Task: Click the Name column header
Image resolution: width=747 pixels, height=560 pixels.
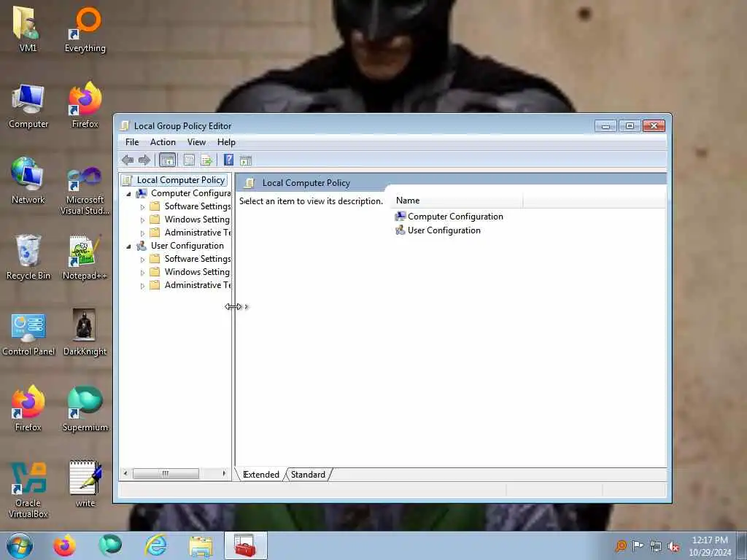Action: (457, 201)
